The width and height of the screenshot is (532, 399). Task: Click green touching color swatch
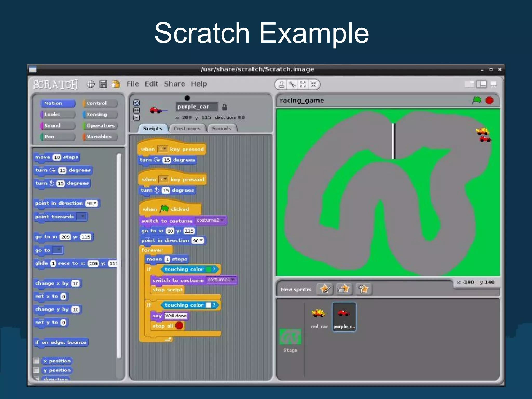[208, 269]
